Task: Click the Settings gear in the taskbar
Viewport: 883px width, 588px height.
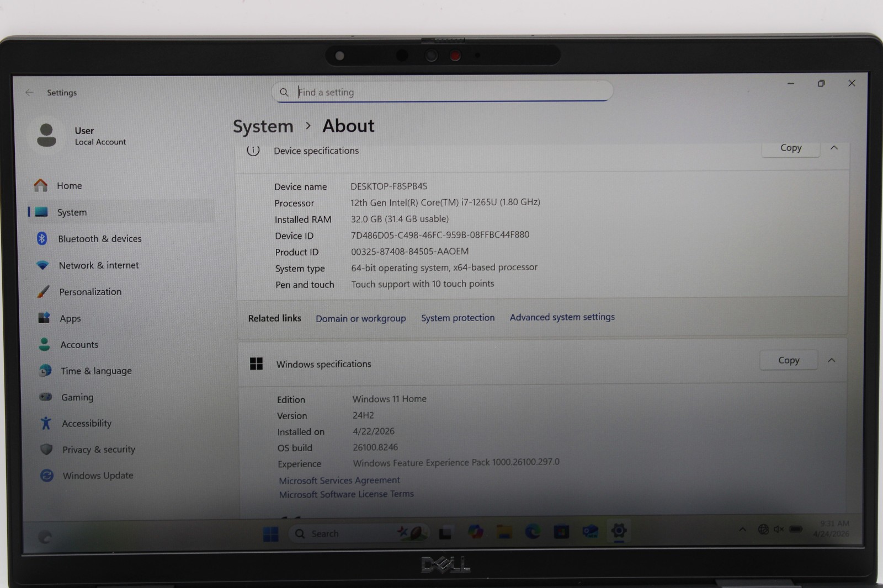Action: [x=619, y=531]
